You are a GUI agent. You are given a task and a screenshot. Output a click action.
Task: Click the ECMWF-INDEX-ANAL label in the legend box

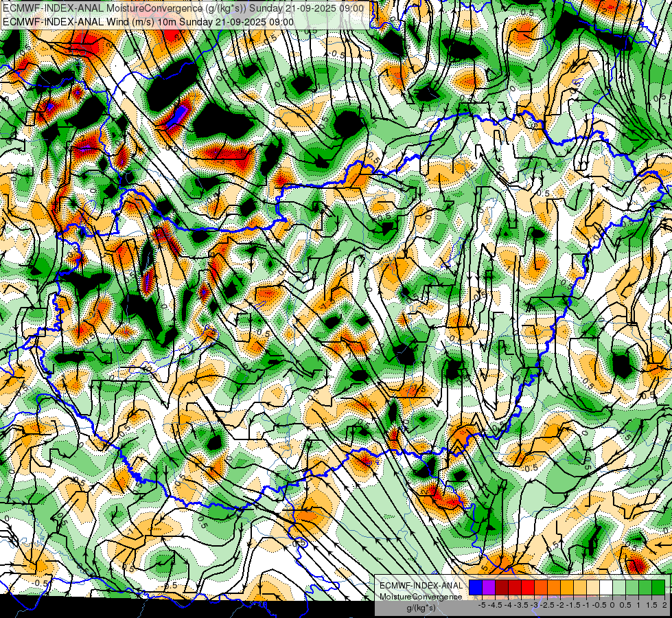click(x=421, y=586)
